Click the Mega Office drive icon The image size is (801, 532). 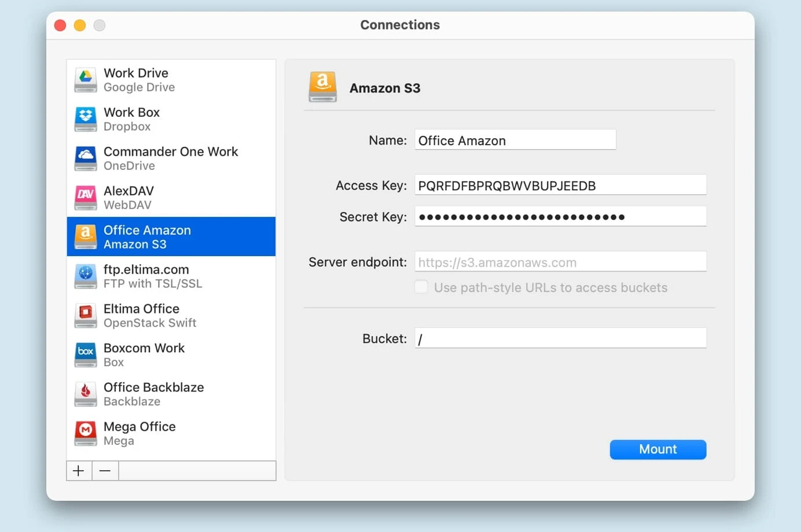pyautogui.click(x=86, y=434)
